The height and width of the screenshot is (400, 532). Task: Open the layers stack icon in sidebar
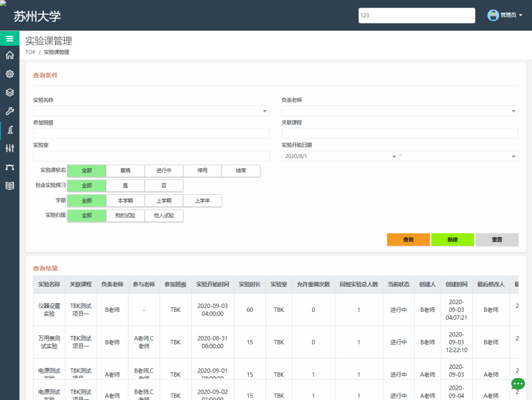10,92
